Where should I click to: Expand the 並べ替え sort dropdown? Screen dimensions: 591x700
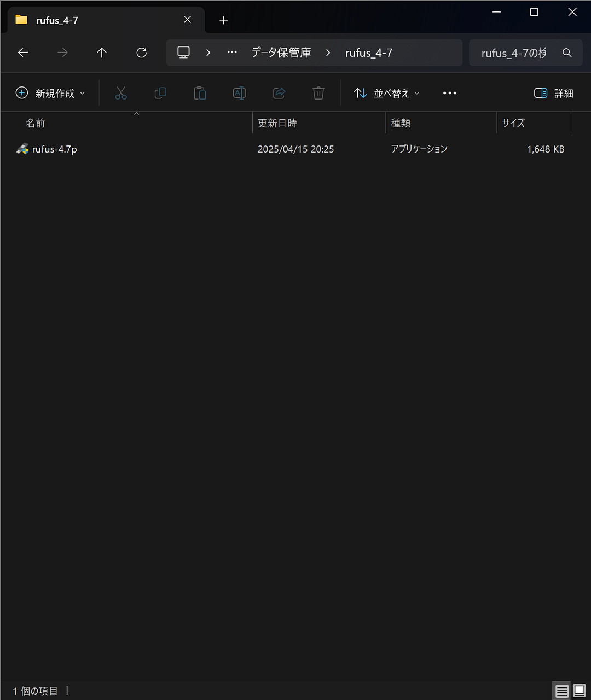coord(386,94)
